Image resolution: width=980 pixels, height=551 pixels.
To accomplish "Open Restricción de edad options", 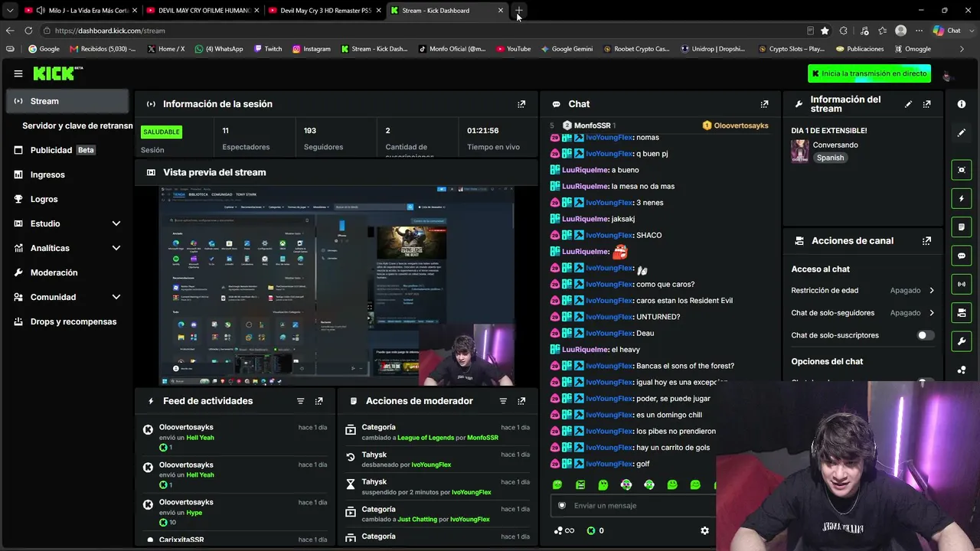I will click(x=863, y=291).
